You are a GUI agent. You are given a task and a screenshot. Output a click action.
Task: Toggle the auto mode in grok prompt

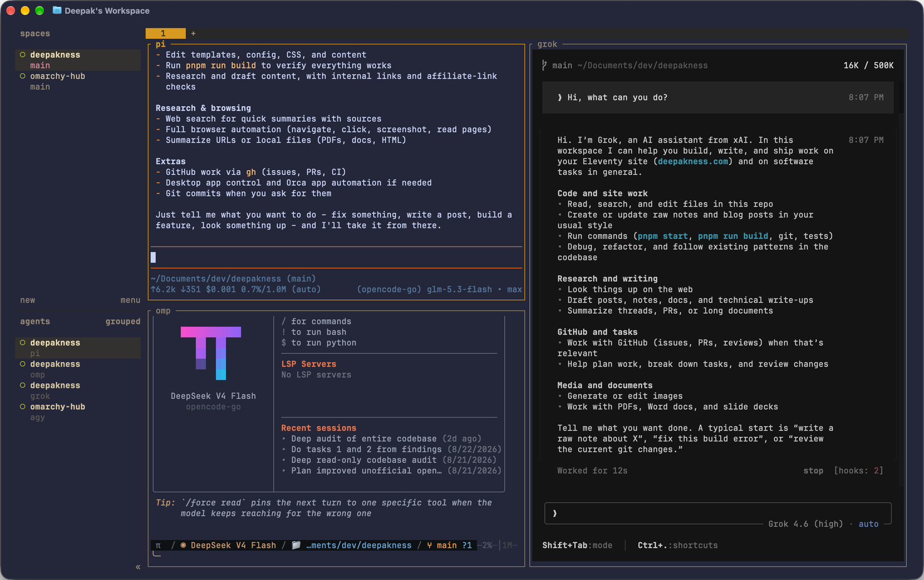(869, 524)
